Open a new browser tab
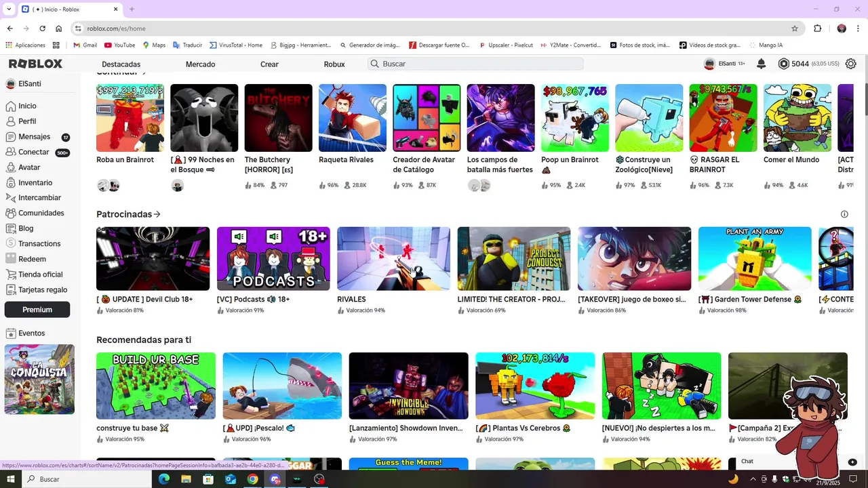This screenshot has height=488, width=868. coord(132,9)
